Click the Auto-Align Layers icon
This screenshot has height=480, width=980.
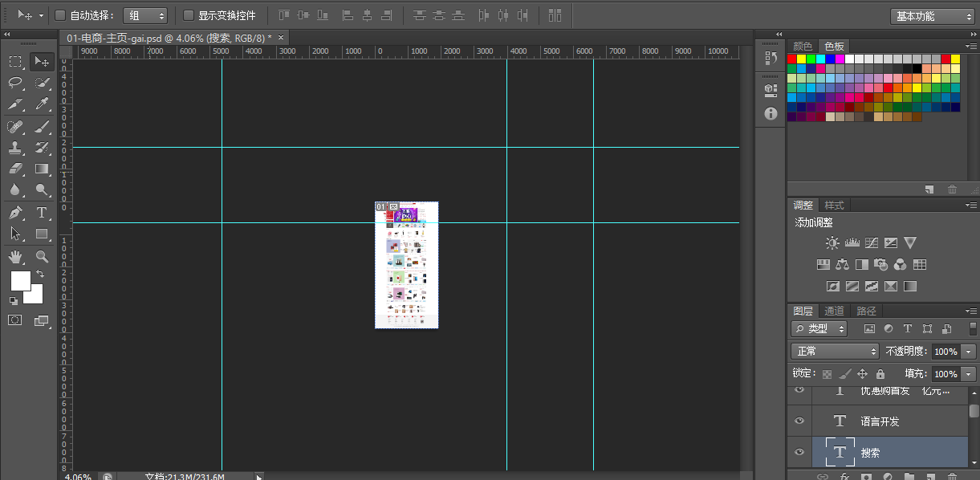[x=555, y=15]
